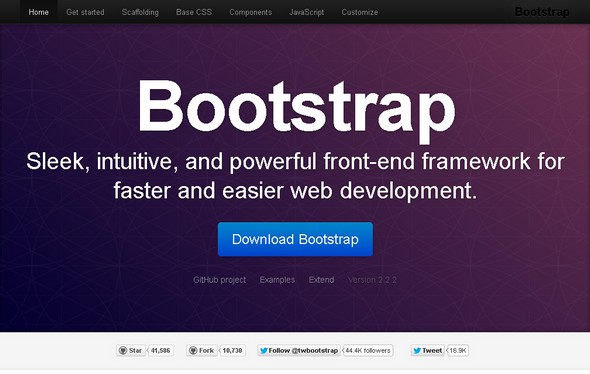Open the GitHub project link
This screenshot has height=374, width=590.
click(x=219, y=280)
